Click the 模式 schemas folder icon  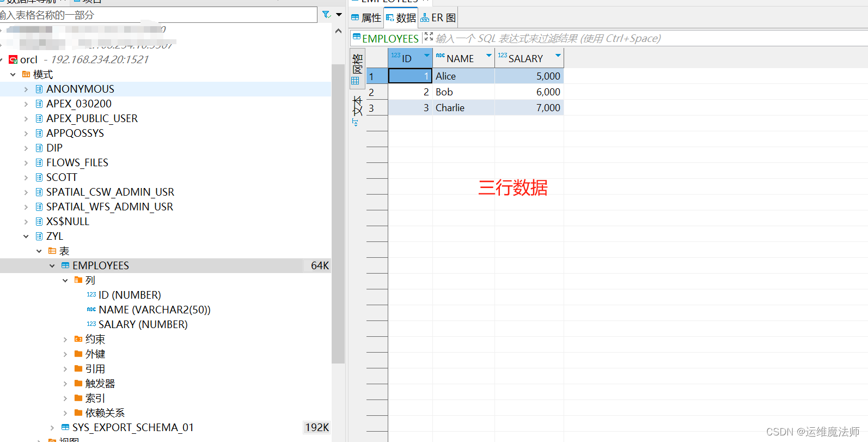click(26, 74)
